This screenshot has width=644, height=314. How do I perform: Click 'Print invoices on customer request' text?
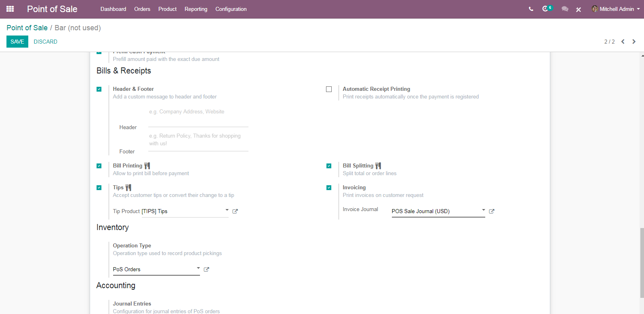[383, 195]
